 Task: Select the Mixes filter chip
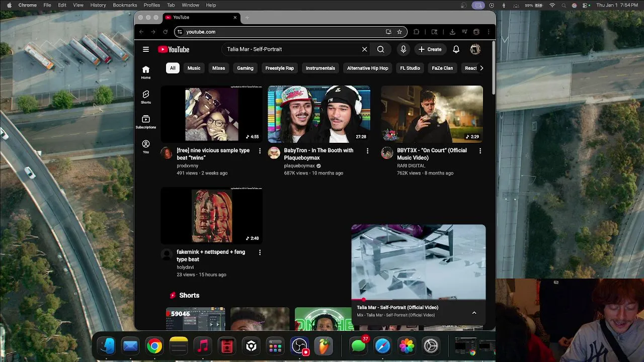pos(218,68)
